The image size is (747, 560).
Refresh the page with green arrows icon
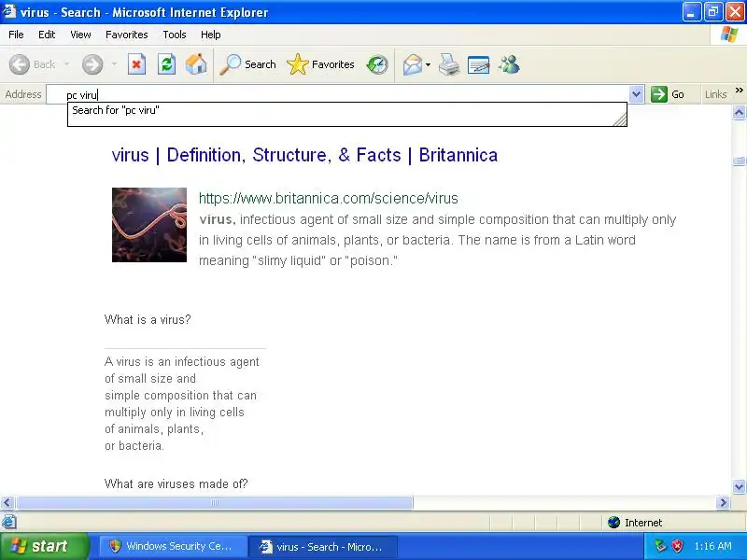167,64
